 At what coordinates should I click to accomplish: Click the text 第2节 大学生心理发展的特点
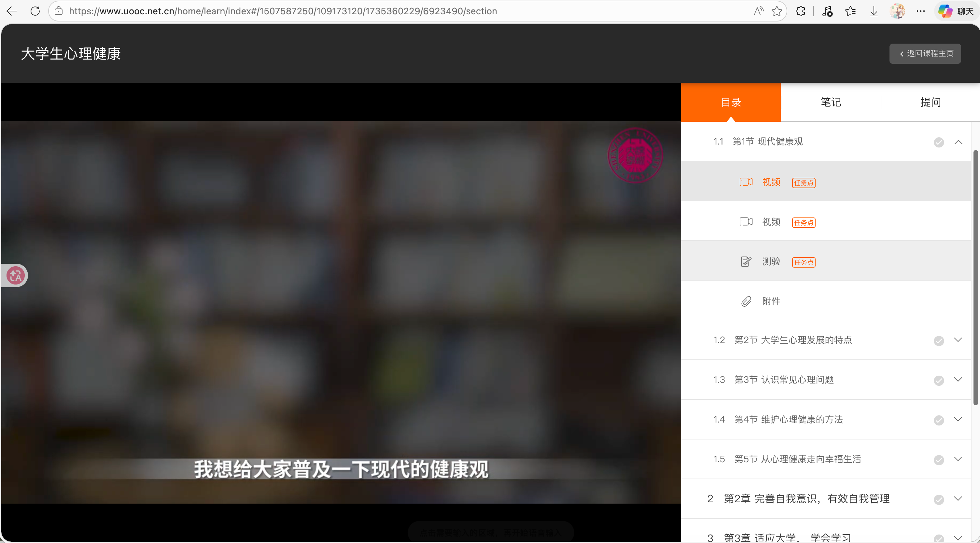[x=793, y=340]
